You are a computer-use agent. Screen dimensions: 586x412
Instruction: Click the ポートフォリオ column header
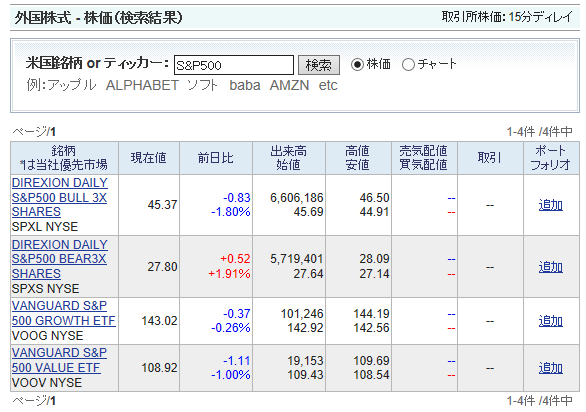click(x=551, y=158)
